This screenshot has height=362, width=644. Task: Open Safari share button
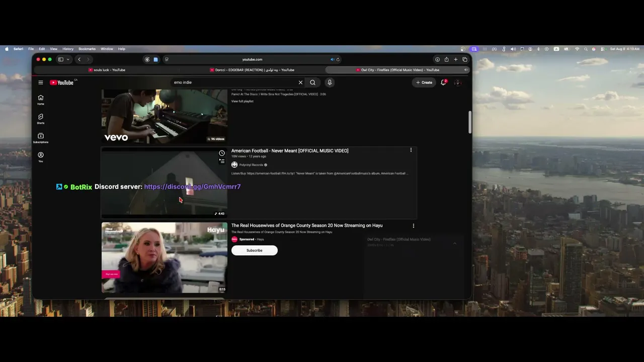(x=446, y=59)
